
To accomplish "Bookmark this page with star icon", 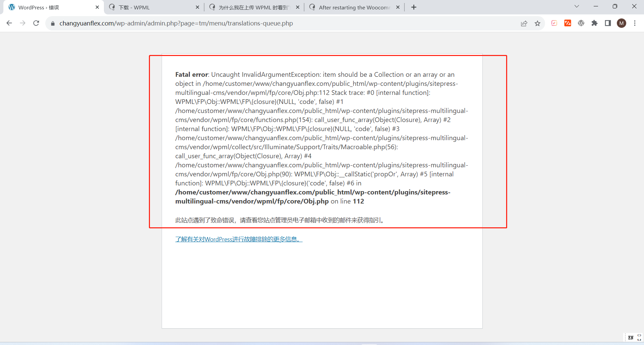I will pos(537,23).
